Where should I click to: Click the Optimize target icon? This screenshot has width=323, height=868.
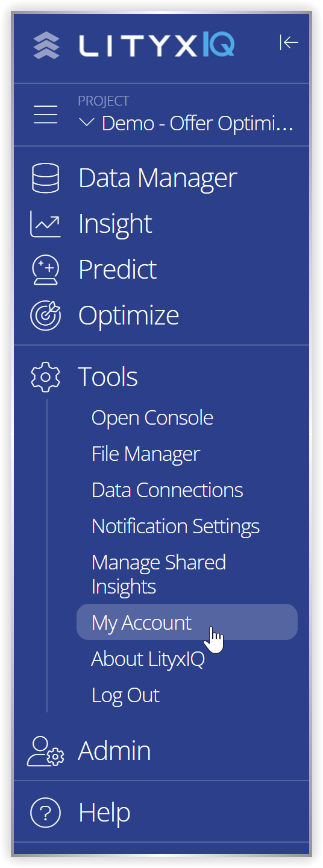(46, 315)
